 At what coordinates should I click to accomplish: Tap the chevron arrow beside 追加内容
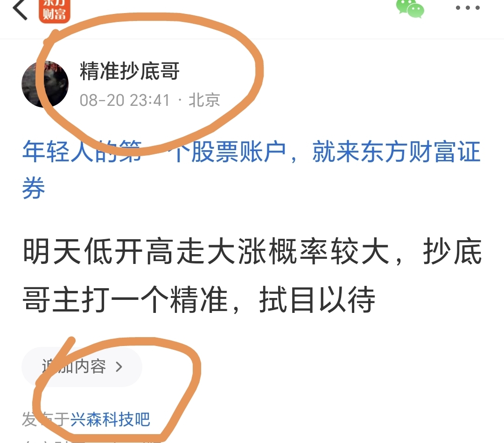[x=119, y=367]
